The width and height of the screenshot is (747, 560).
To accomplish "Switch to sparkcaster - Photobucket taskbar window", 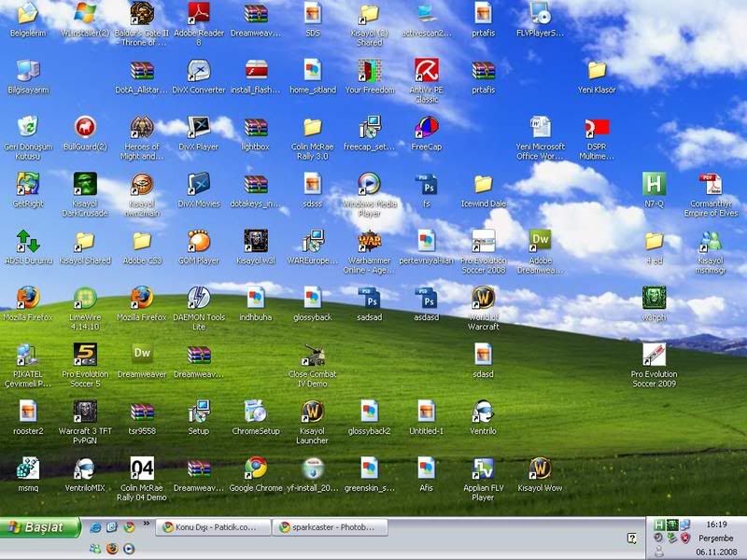I will [x=331, y=527].
